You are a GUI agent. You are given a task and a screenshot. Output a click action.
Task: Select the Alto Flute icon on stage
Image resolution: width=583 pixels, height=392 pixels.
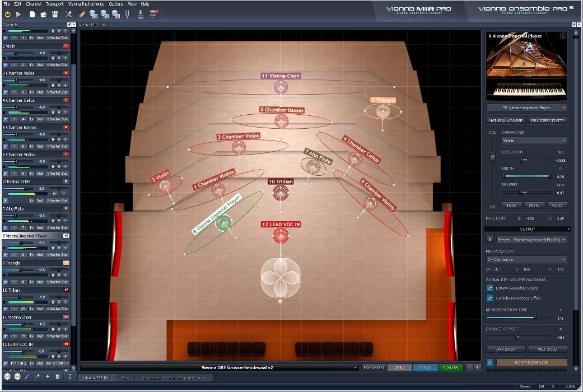pos(312,165)
